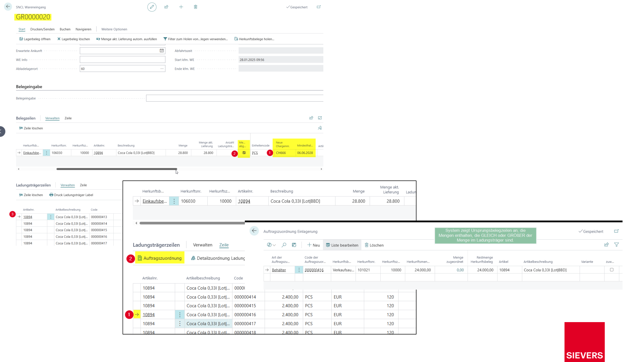This screenshot has height=362, width=644.
Task: Pop out Auftragszuordnung Einlagerung window
Action: coord(616,231)
